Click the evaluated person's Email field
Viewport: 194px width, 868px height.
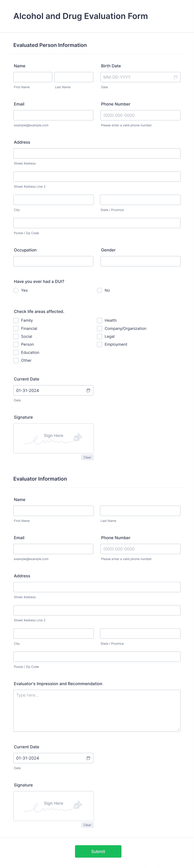tap(53, 115)
